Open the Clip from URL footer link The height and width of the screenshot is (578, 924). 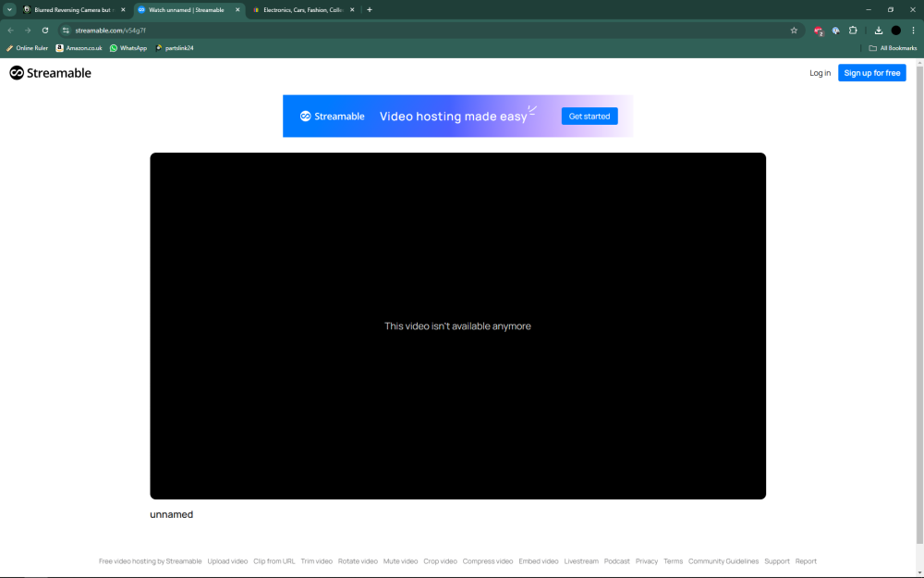(274, 561)
